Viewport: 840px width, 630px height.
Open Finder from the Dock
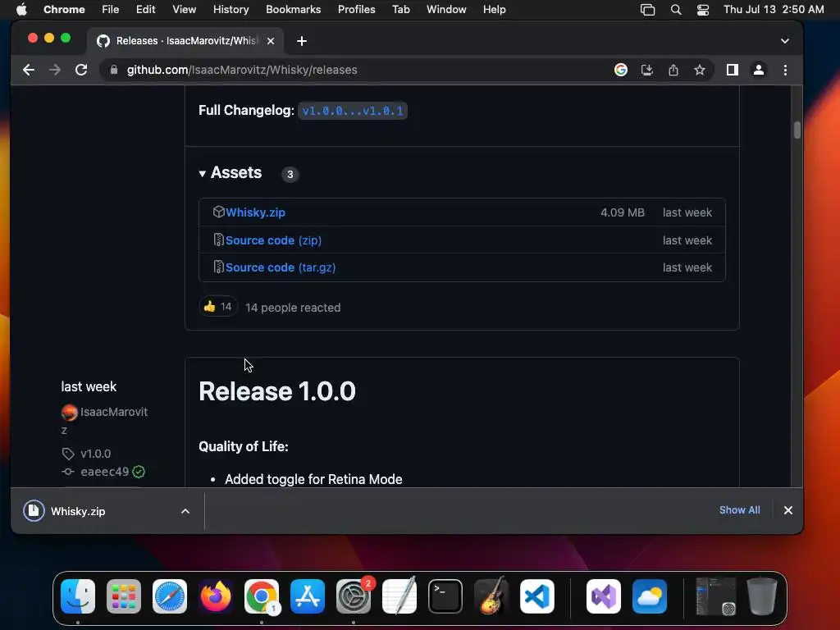pyautogui.click(x=78, y=596)
